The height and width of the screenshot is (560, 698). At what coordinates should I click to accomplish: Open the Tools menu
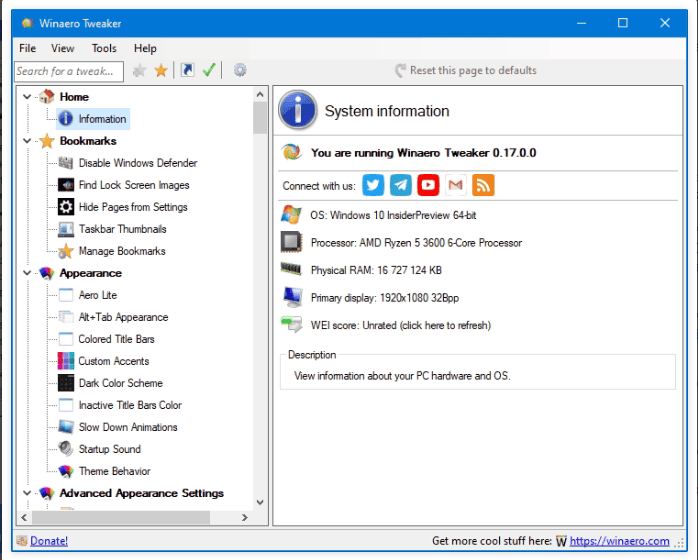(104, 48)
